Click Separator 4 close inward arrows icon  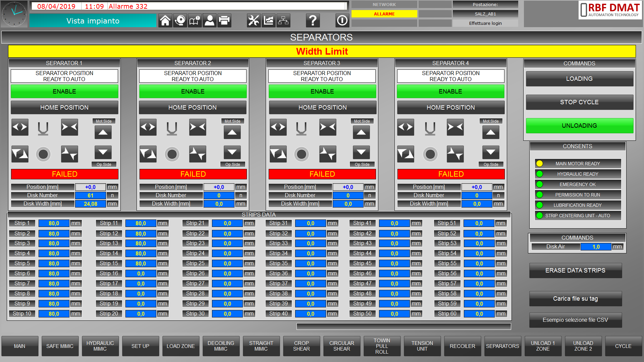[455, 127]
